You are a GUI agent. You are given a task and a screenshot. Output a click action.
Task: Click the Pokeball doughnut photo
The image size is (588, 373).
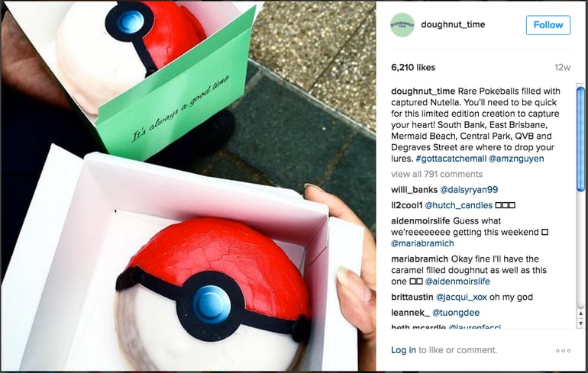[x=189, y=186]
